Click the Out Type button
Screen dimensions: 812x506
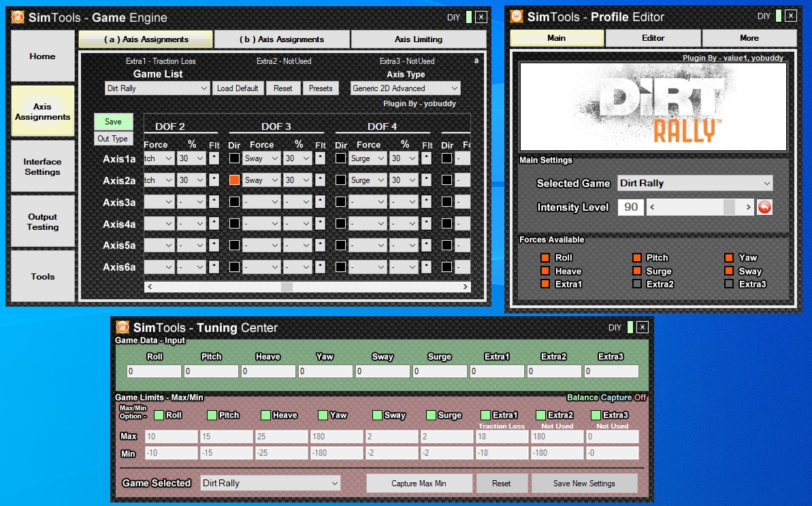tap(113, 139)
